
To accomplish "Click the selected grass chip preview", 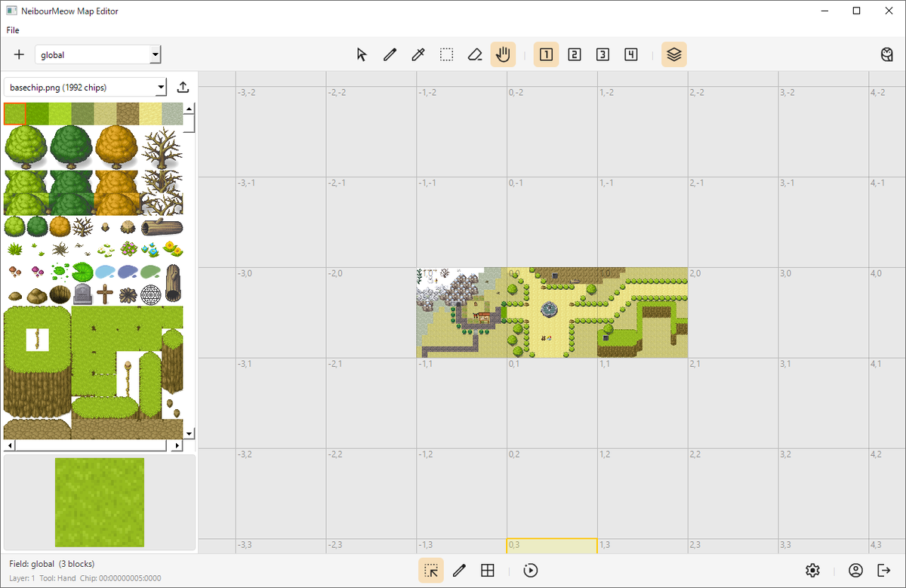I will (100, 502).
